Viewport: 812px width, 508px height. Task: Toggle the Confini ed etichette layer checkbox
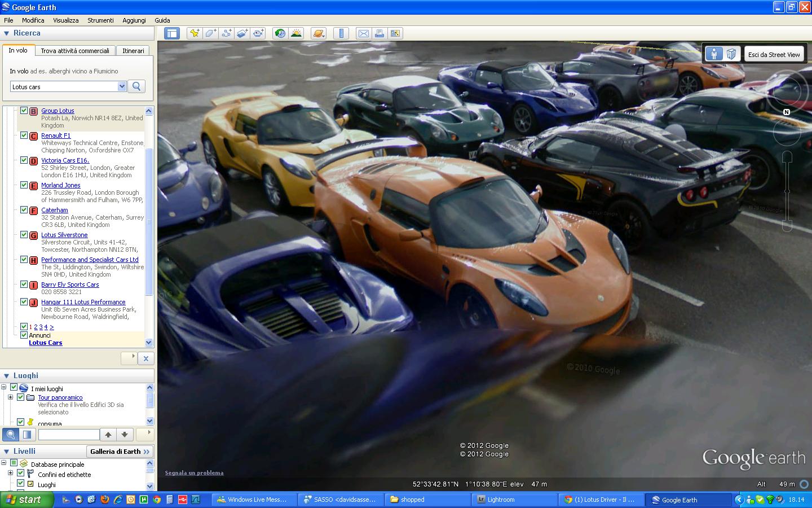click(x=20, y=474)
